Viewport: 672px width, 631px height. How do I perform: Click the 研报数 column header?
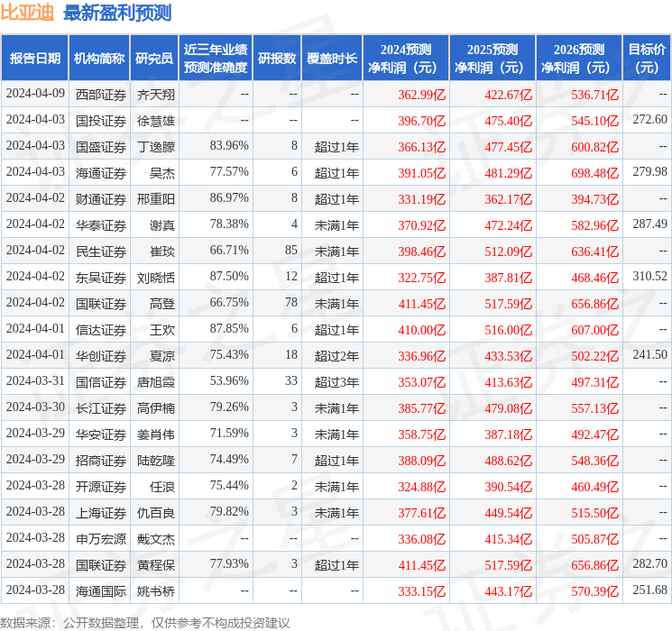(277, 59)
